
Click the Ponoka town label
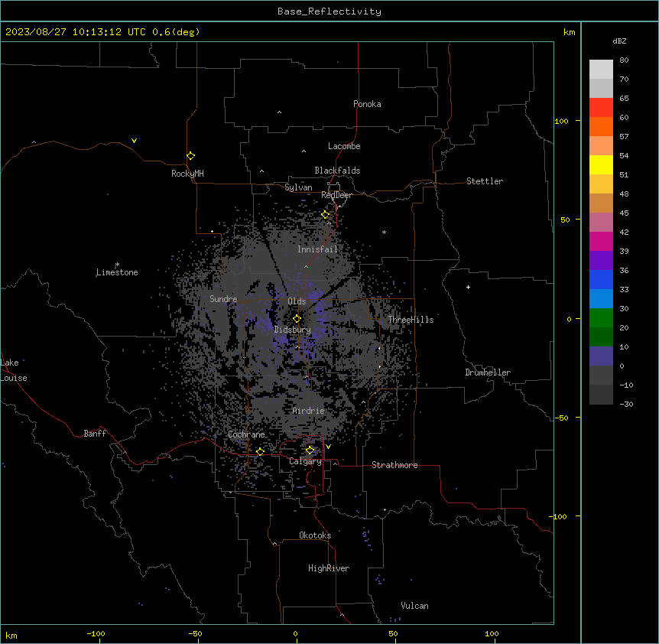[367, 104]
